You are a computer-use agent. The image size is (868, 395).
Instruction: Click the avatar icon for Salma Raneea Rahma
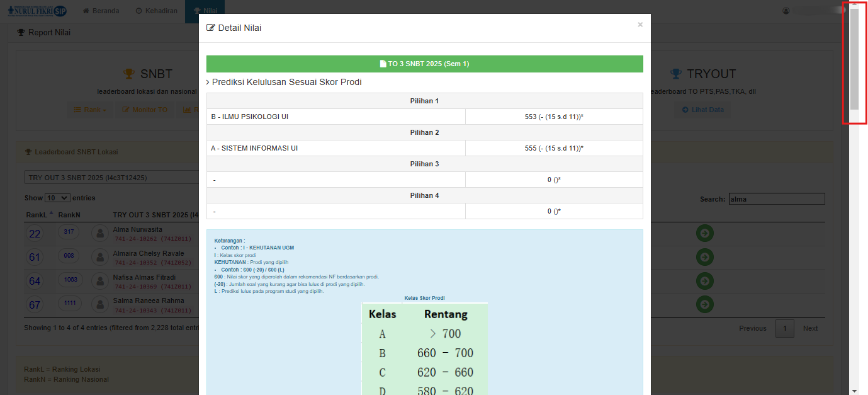point(99,304)
